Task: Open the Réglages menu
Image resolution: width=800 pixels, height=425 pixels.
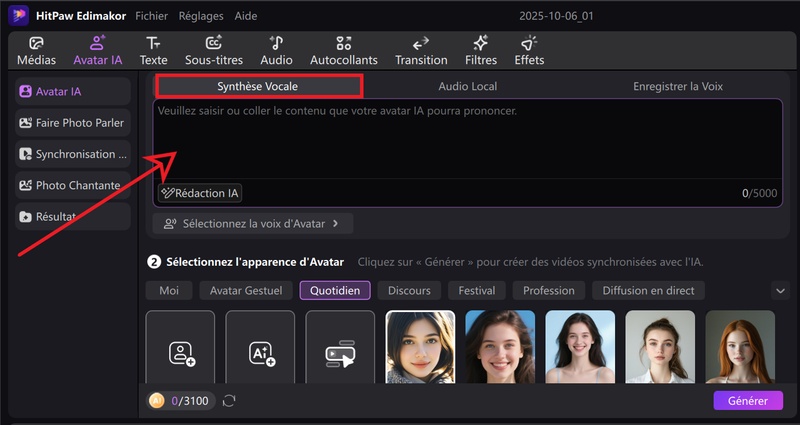Action: 201,16
